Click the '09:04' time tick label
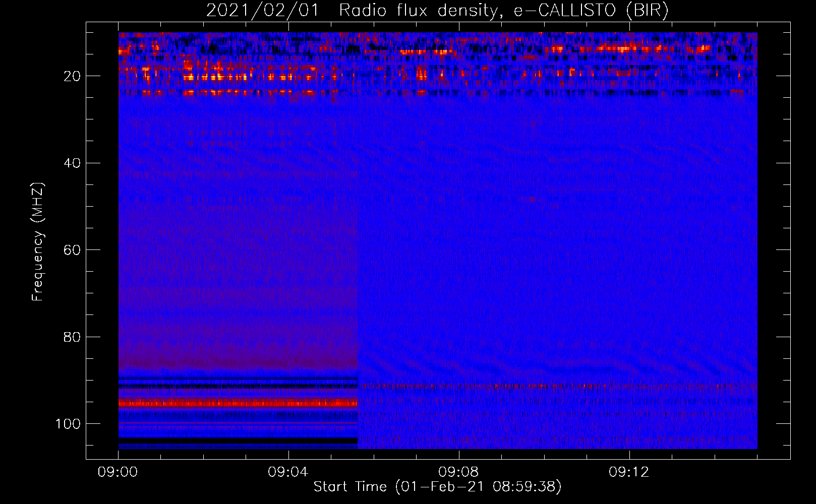Image resolution: width=816 pixels, height=504 pixels. 288,472
